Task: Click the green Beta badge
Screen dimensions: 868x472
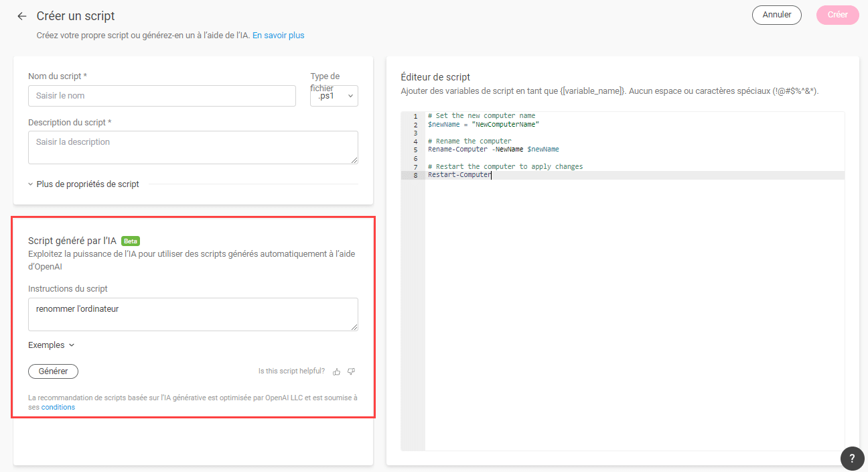Action: tap(131, 241)
